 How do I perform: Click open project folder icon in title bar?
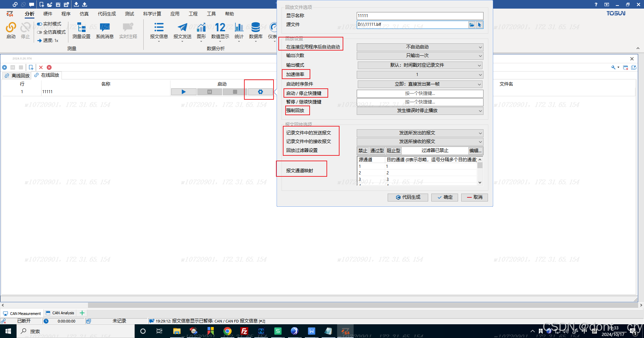point(50,4)
